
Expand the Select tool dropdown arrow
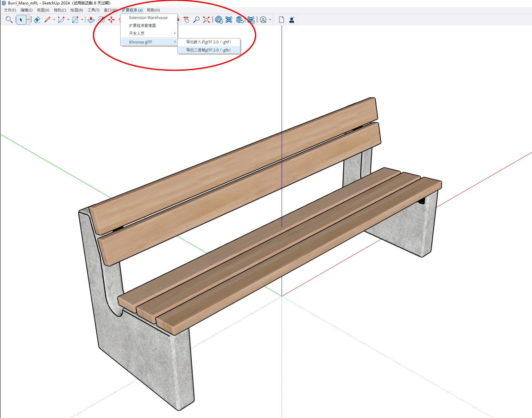click(x=28, y=20)
